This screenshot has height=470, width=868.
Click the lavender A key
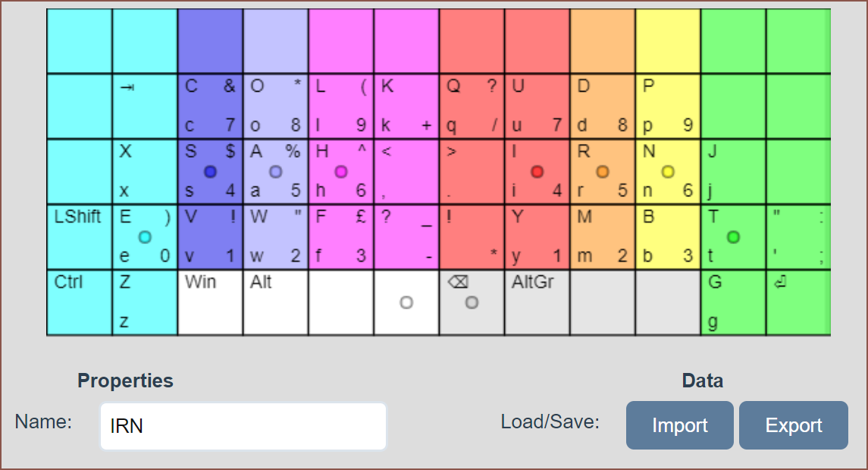click(275, 172)
